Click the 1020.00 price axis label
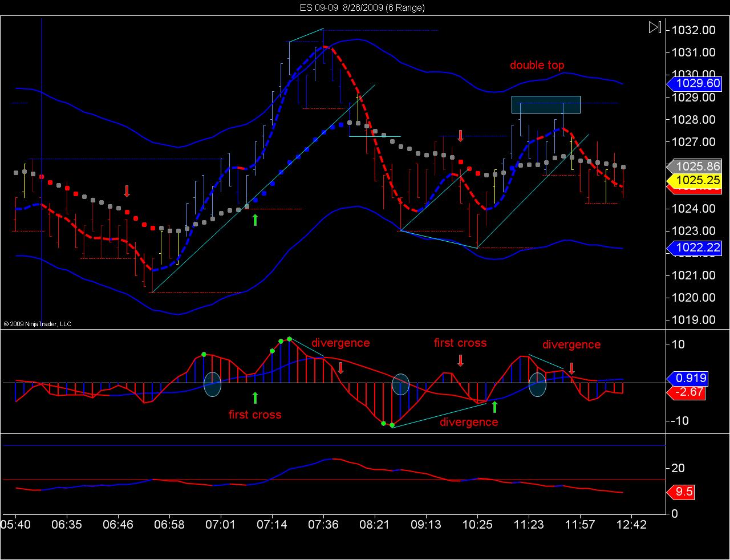 click(693, 297)
